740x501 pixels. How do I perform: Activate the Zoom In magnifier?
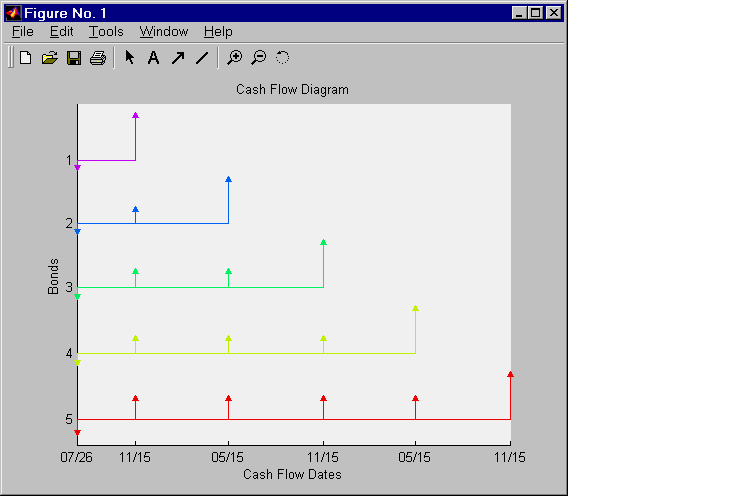click(235, 58)
